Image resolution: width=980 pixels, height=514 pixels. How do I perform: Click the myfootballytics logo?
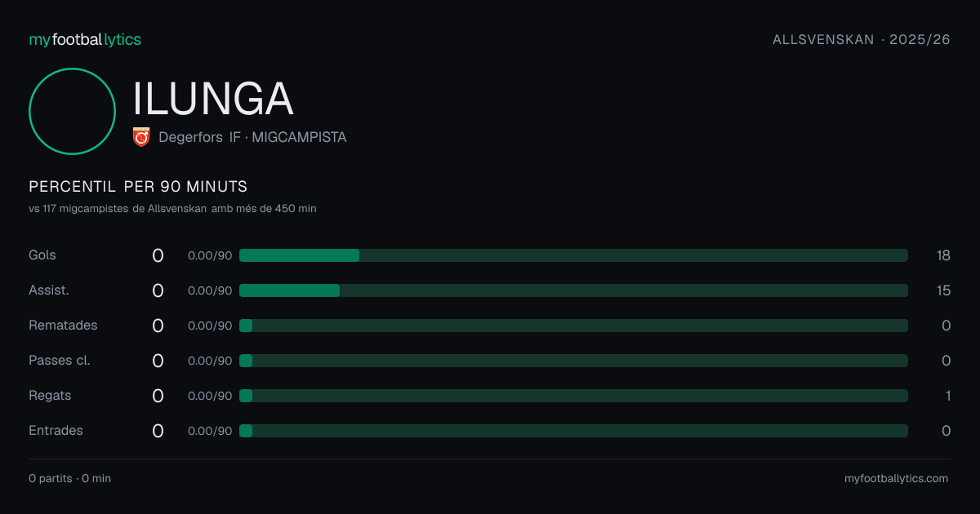coord(85,39)
